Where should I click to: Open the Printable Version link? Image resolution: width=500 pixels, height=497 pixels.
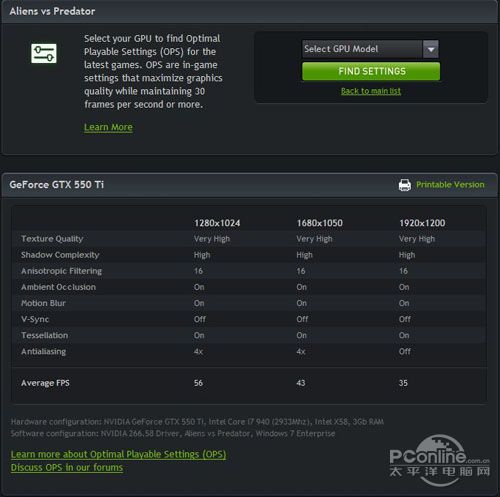tap(450, 185)
